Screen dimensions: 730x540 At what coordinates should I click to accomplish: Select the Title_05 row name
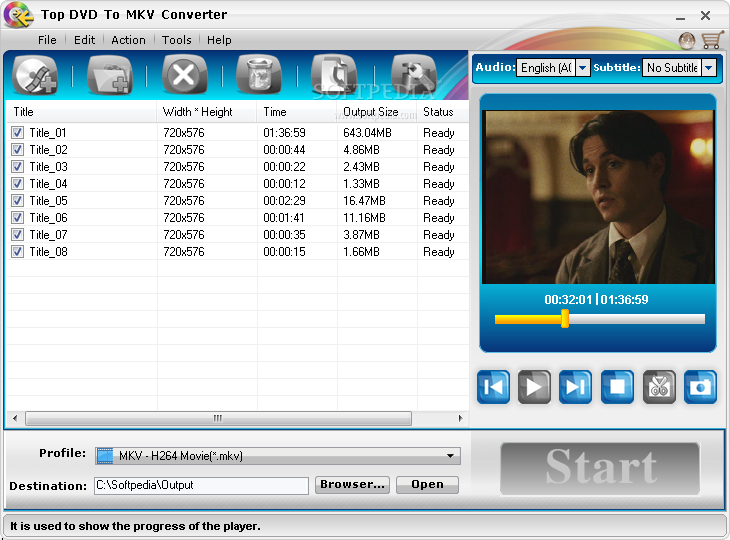pos(48,201)
